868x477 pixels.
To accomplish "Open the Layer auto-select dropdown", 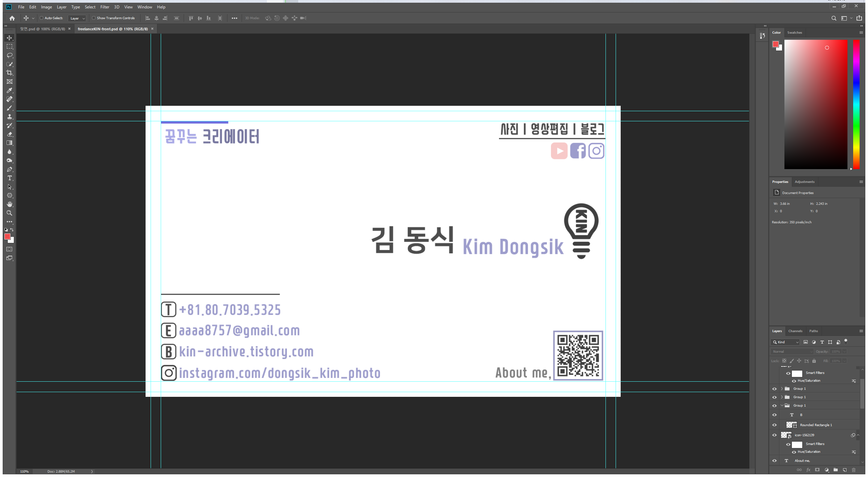I will point(77,19).
